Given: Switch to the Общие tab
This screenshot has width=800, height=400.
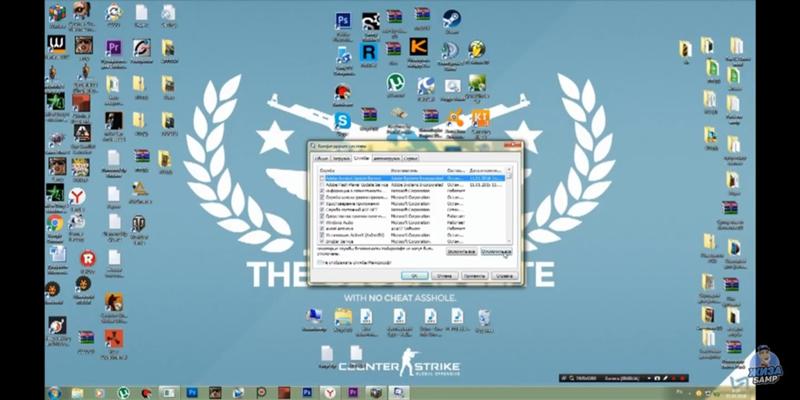Looking at the screenshot, I should [x=322, y=158].
